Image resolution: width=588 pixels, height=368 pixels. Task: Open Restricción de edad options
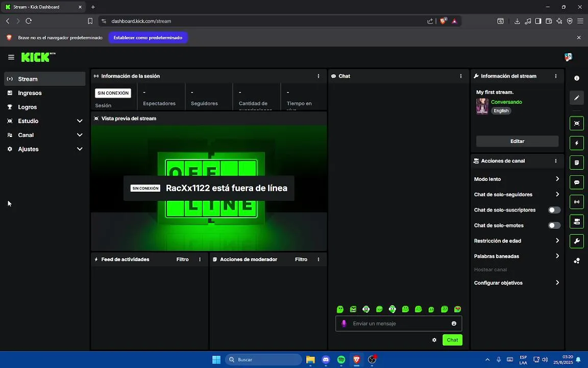[517, 241]
